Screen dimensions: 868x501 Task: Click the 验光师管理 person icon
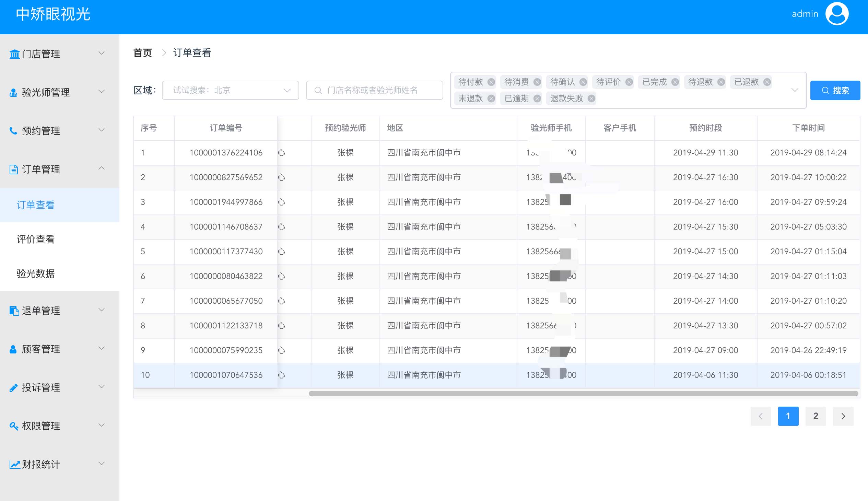[13, 92]
